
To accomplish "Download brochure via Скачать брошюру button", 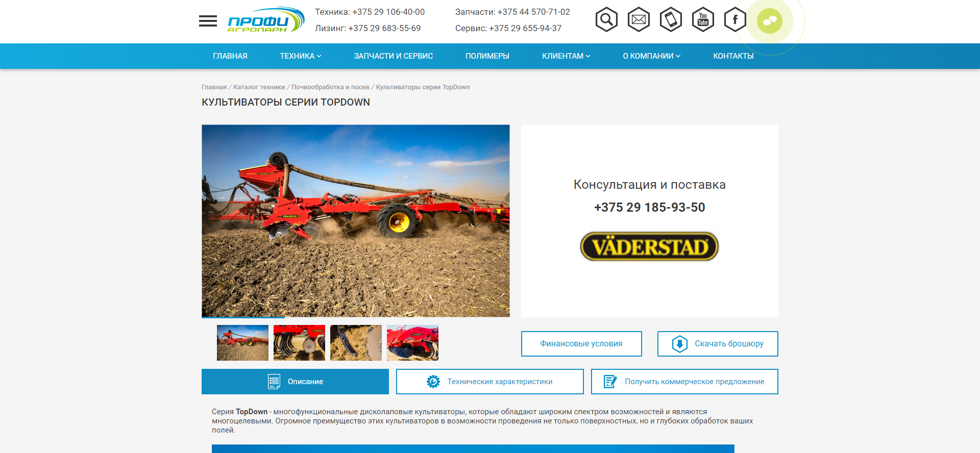I will point(718,344).
